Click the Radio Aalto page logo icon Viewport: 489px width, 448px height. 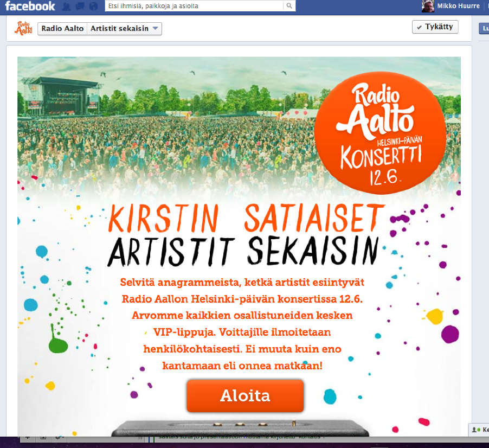(x=24, y=28)
